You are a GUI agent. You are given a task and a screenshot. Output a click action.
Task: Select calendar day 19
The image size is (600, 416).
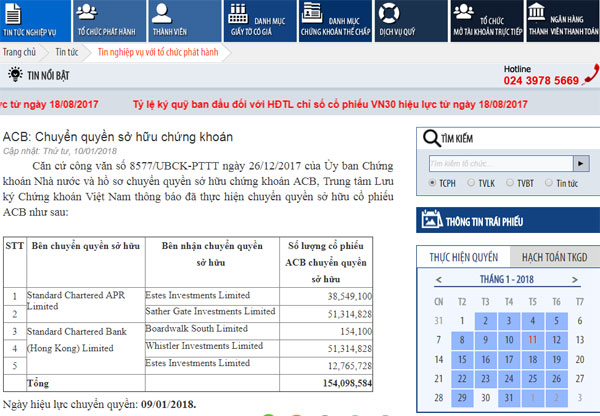click(556, 359)
